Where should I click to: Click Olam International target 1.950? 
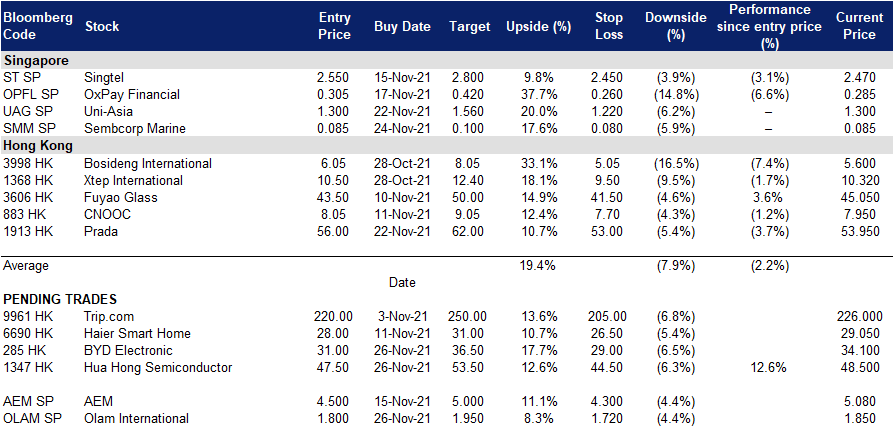pos(470,419)
